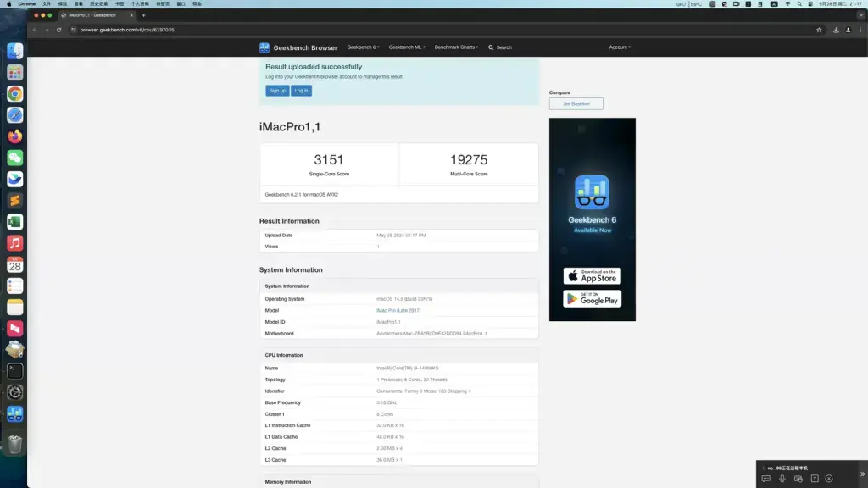Open the Trash in the dock
Image resolution: width=868 pixels, height=488 pixels.
15,444
